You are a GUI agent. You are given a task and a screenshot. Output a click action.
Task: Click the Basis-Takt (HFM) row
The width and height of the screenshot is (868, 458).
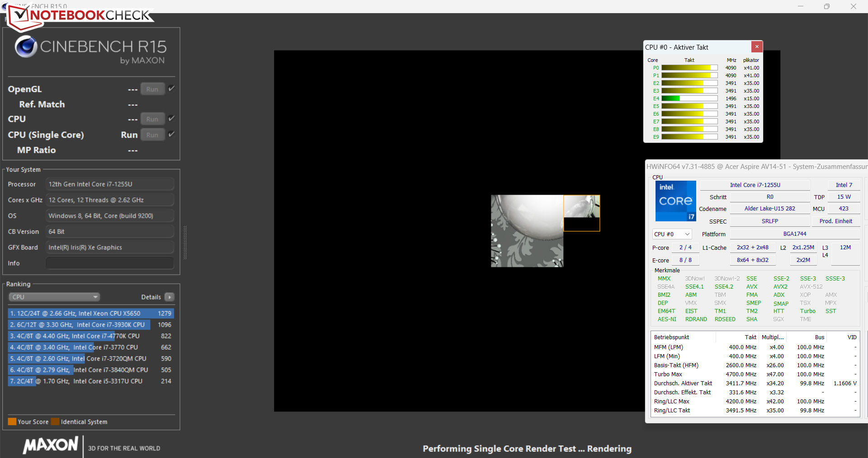755,365
